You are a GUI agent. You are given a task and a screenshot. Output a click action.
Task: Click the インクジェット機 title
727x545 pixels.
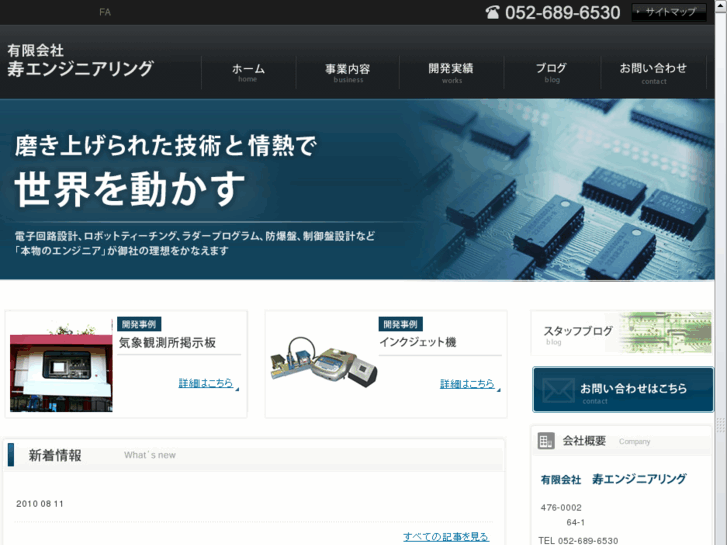pos(418,342)
